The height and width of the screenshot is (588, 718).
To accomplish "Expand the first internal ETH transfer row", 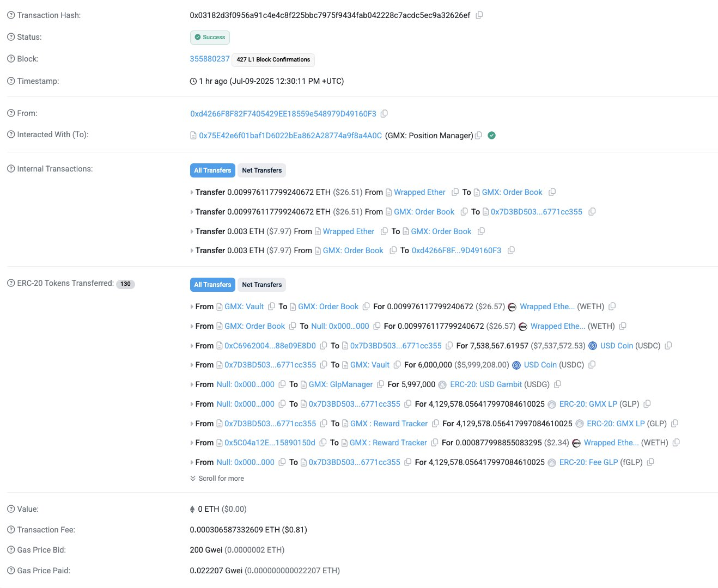I will click(192, 193).
